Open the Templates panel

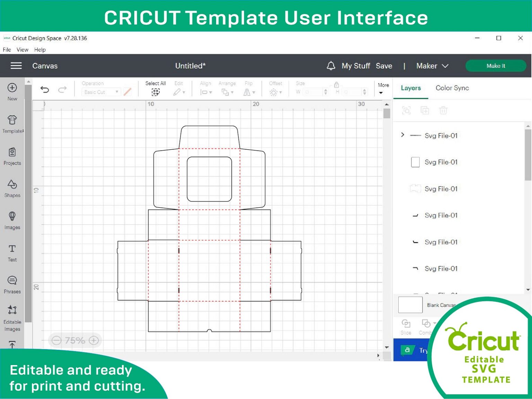coord(12,124)
